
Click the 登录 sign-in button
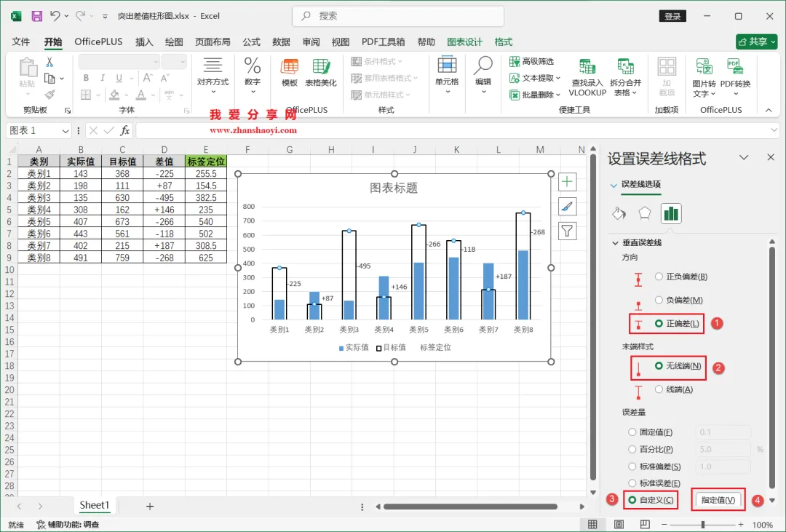coord(672,16)
